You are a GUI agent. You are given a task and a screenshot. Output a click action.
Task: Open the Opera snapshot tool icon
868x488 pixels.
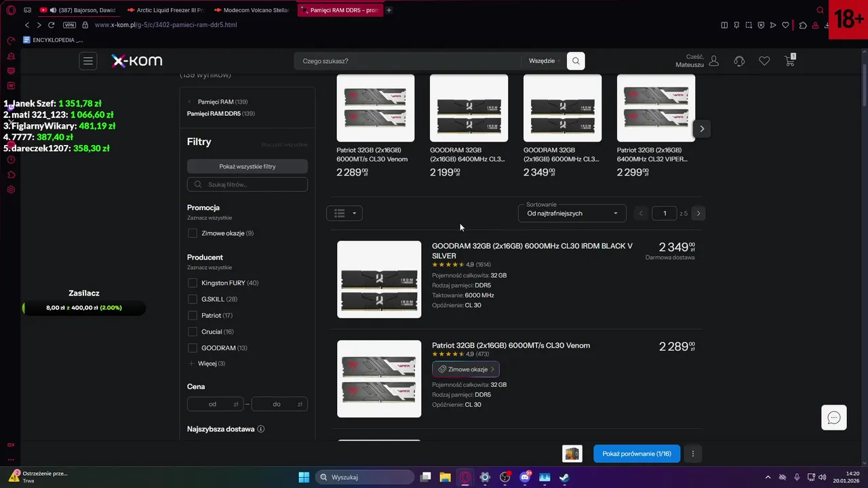749,25
